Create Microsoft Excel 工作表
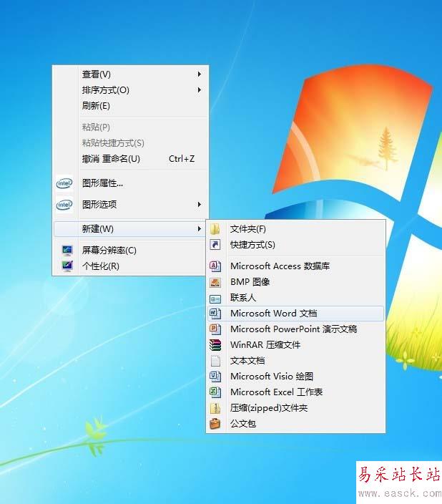Screen dimensions: 442x504 (x=296, y=392)
